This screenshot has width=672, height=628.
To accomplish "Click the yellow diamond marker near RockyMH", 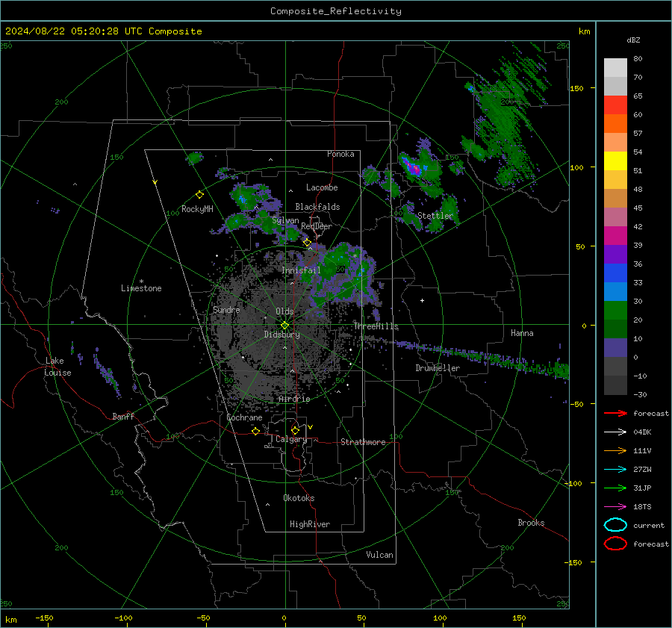I will (x=199, y=195).
